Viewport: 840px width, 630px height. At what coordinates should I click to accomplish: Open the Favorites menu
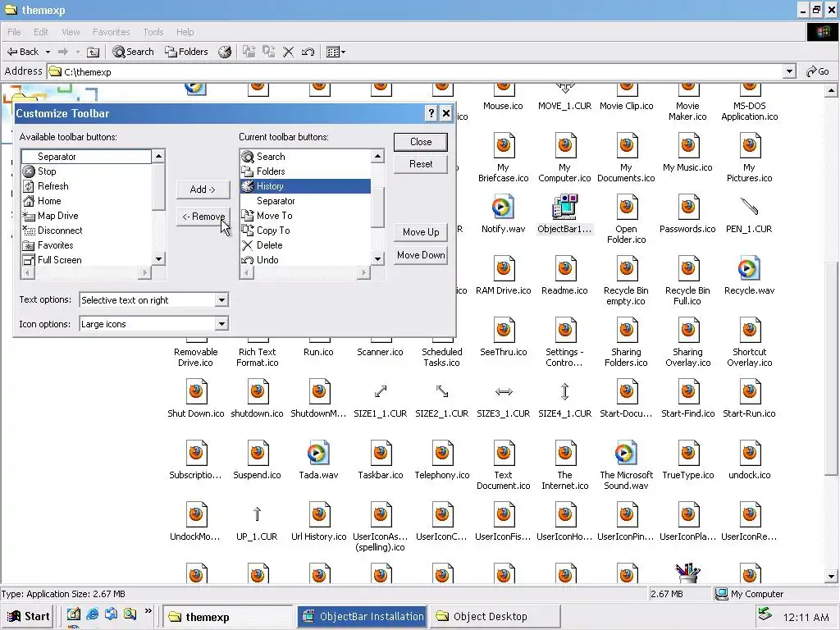click(112, 32)
